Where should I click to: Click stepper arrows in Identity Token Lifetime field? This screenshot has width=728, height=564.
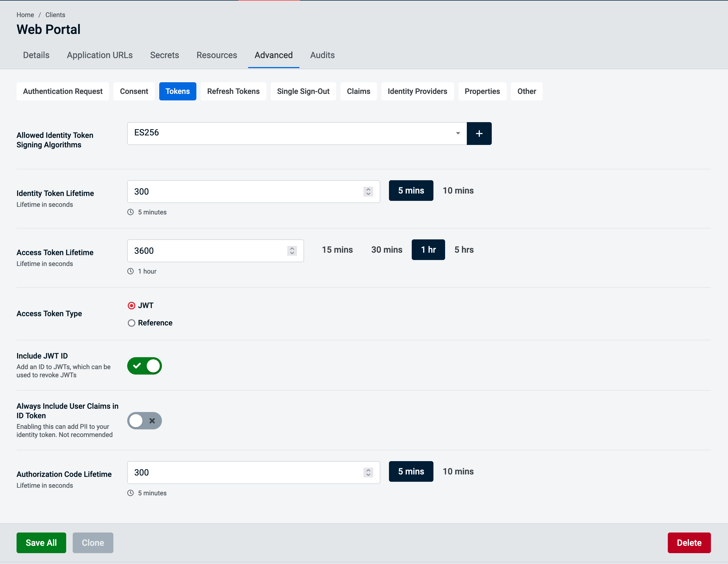368,191
